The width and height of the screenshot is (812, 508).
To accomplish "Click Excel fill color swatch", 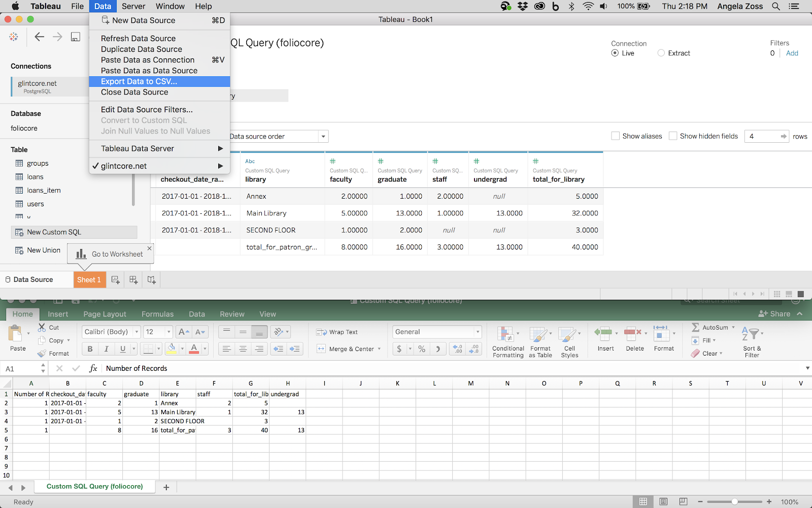I will pos(172,348).
